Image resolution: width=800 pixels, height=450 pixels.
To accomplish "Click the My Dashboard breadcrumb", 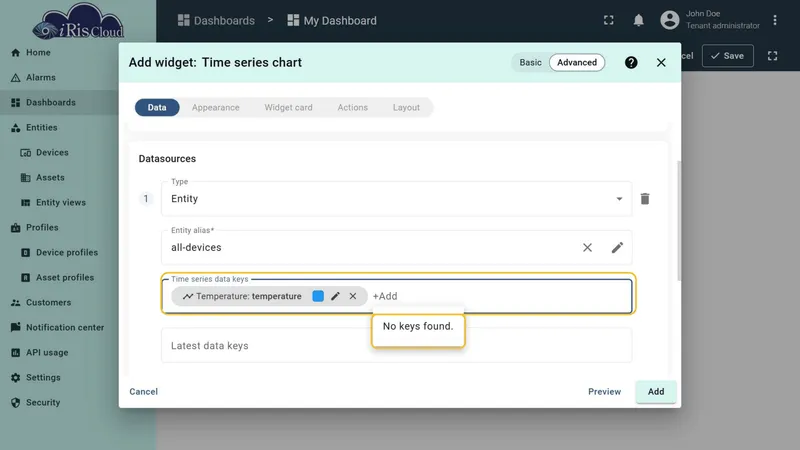I will point(332,20).
